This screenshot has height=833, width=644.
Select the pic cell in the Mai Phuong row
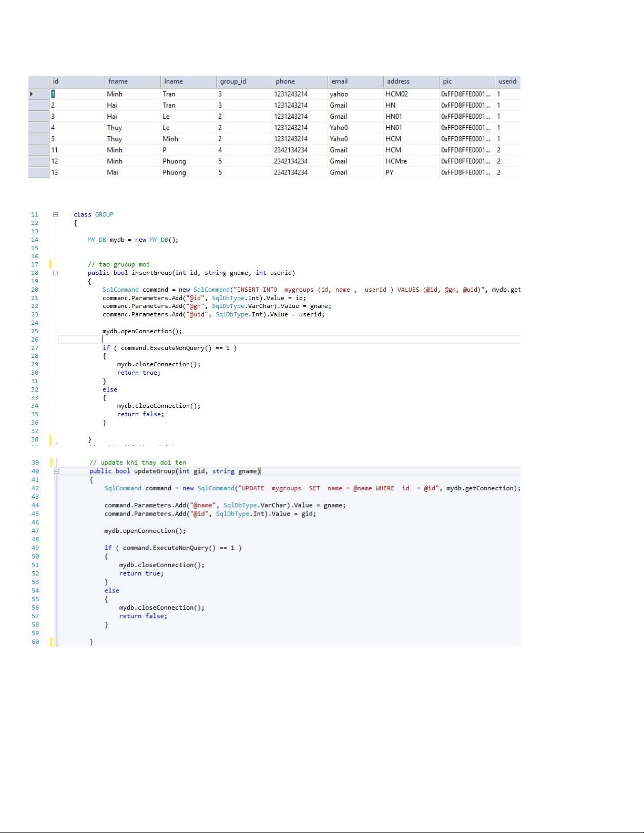(467, 172)
